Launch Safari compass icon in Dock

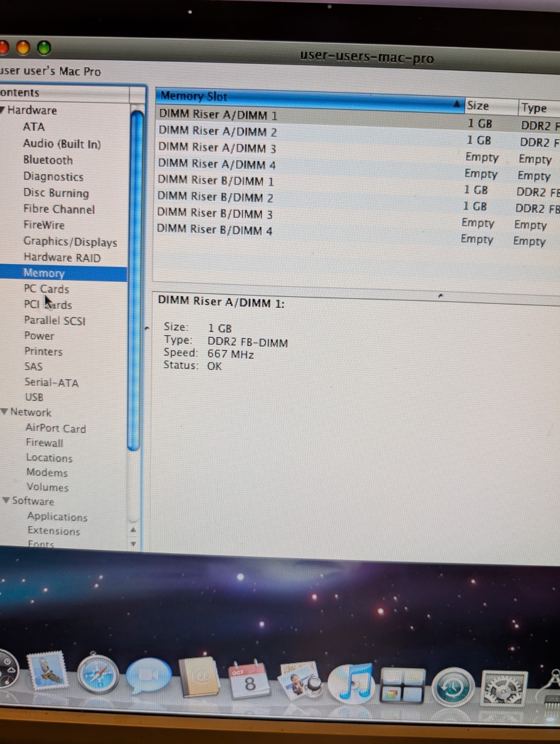coord(98,674)
